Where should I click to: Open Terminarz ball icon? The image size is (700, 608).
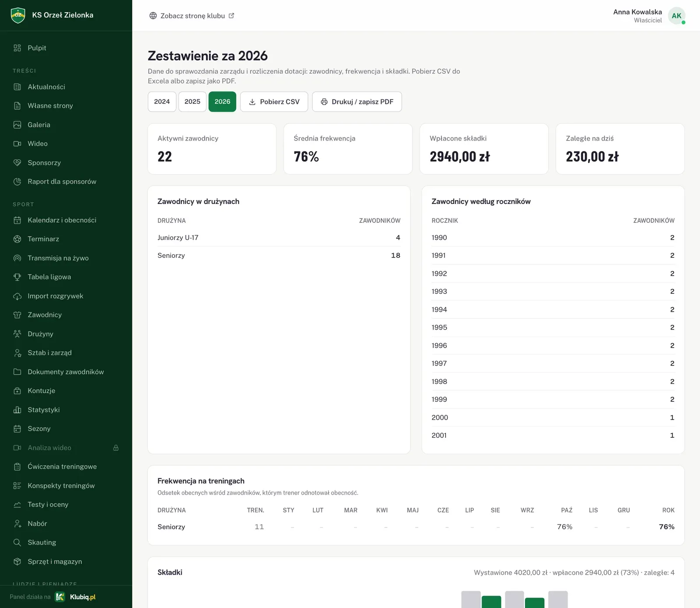pyautogui.click(x=17, y=239)
